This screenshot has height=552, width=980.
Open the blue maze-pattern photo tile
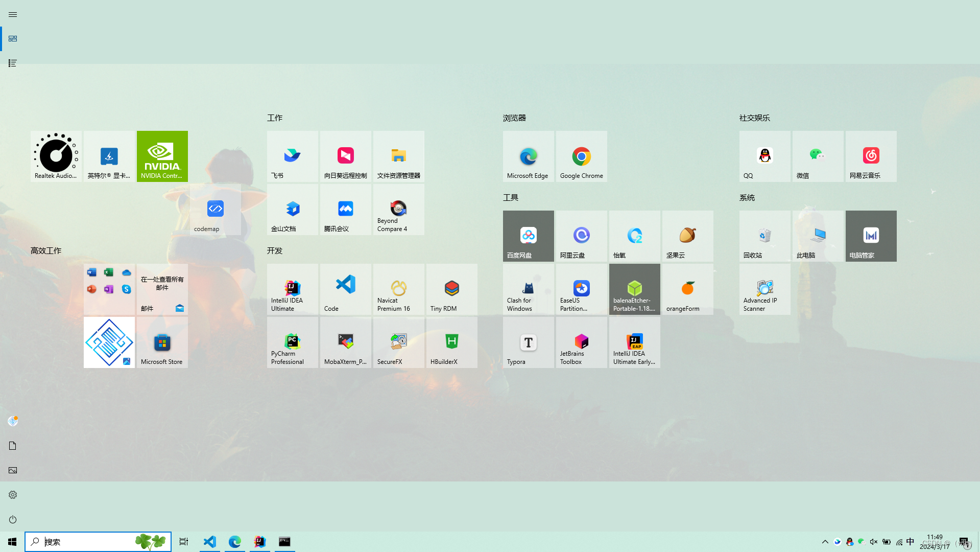109,342
